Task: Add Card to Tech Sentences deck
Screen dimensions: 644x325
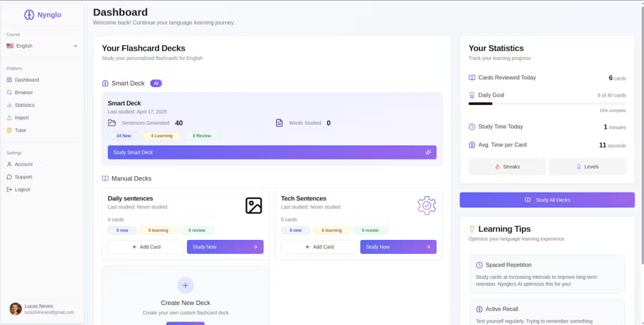Action: click(319, 247)
